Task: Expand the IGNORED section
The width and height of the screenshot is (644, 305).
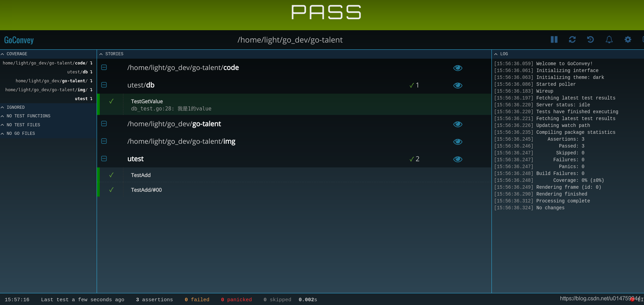Action: click(13, 107)
